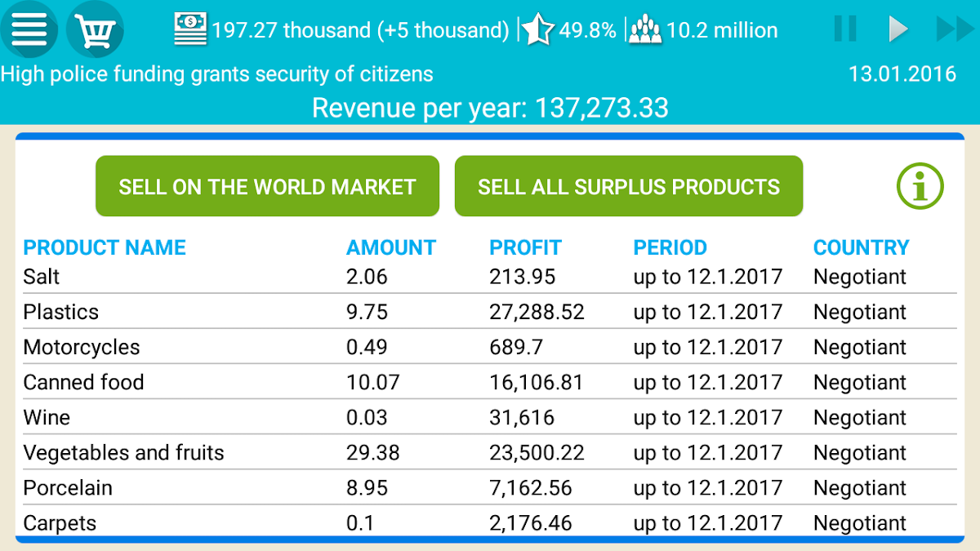
Task: Open the green info help icon
Action: pyautogui.click(x=920, y=187)
